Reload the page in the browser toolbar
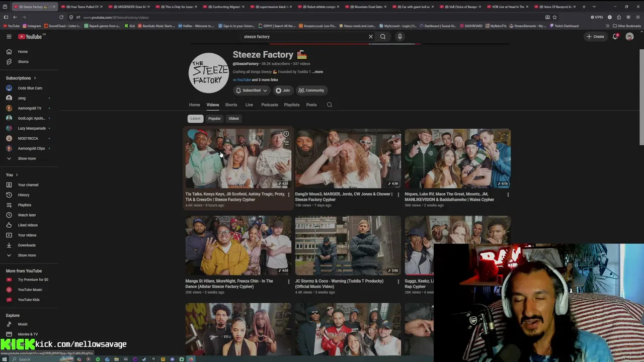Image resolution: width=644 pixels, height=362 pixels. [61, 17]
